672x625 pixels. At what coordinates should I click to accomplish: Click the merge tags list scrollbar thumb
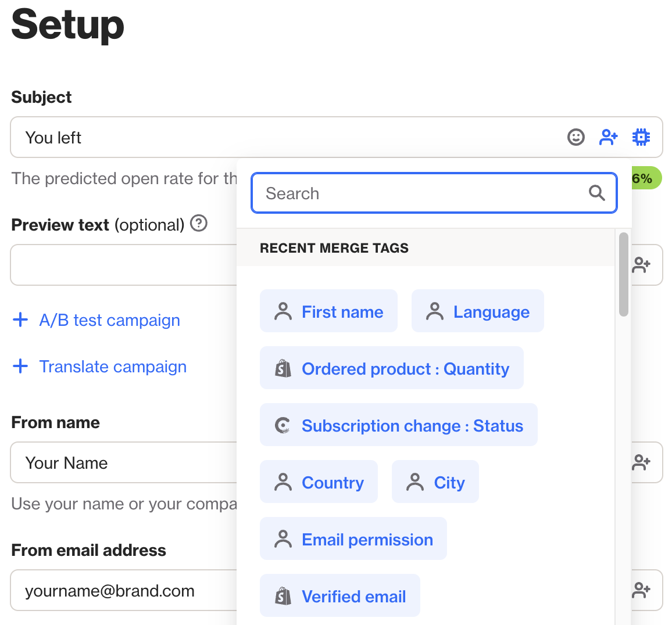pyautogui.click(x=624, y=274)
